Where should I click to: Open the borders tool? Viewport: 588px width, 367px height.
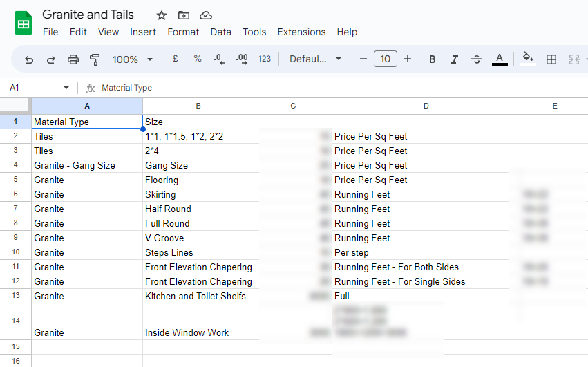tap(551, 59)
